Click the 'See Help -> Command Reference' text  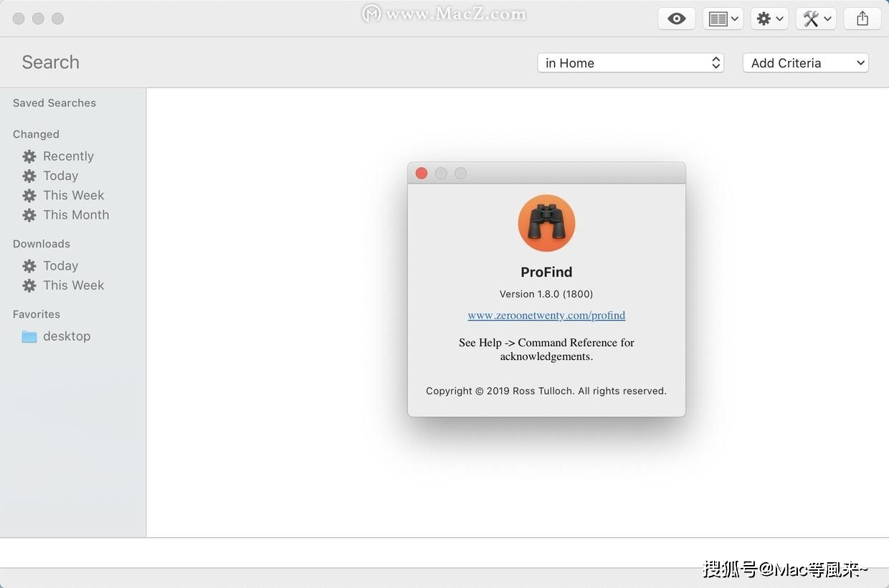coord(546,349)
